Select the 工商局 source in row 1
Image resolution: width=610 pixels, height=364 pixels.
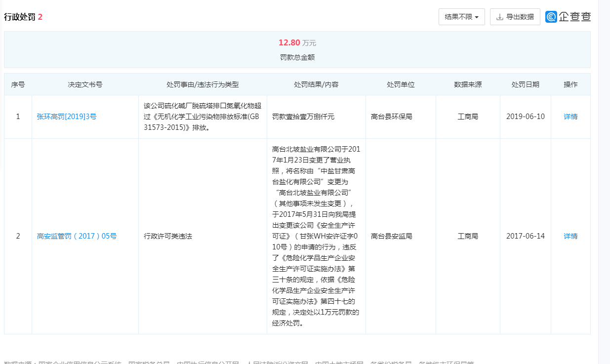click(x=468, y=117)
